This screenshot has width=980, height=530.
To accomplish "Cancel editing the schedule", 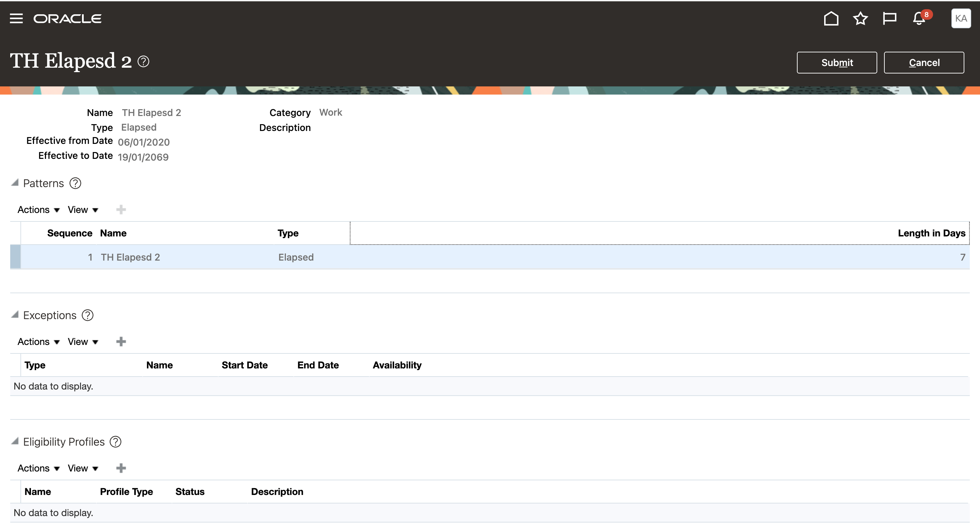I will [x=924, y=63].
